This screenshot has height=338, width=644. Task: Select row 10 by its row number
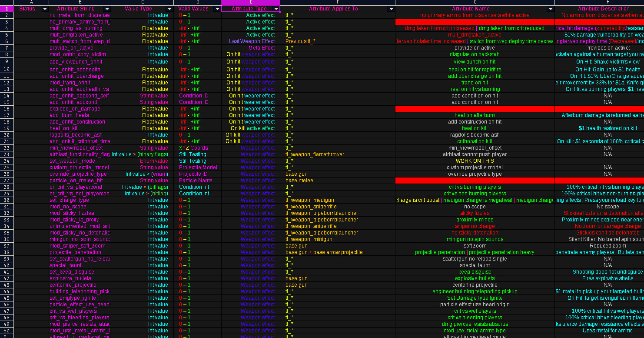click(x=7, y=70)
